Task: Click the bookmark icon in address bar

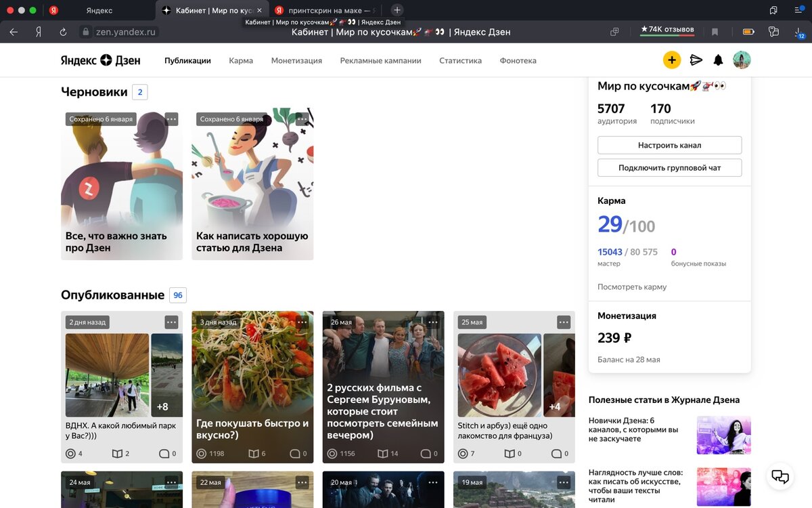Action: click(x=715, y=32)
